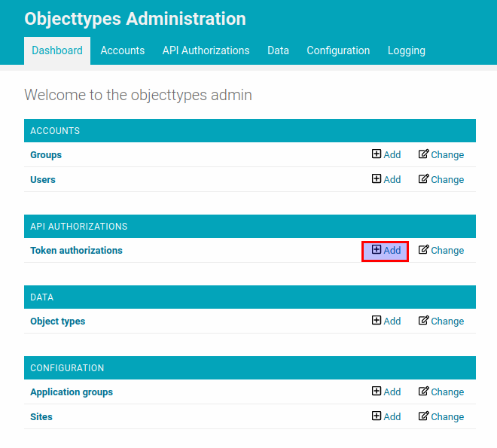Click the DATA section header
The image size is (497, 448).
(250, 297)
